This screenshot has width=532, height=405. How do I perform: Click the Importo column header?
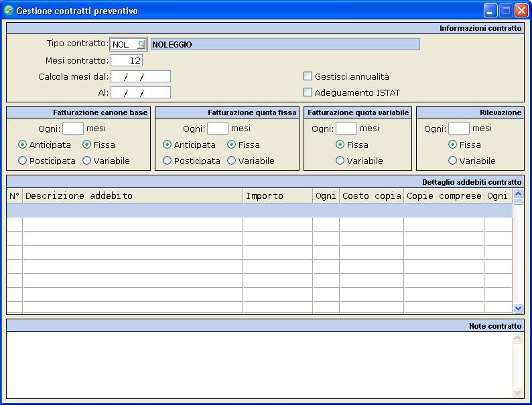277,196
